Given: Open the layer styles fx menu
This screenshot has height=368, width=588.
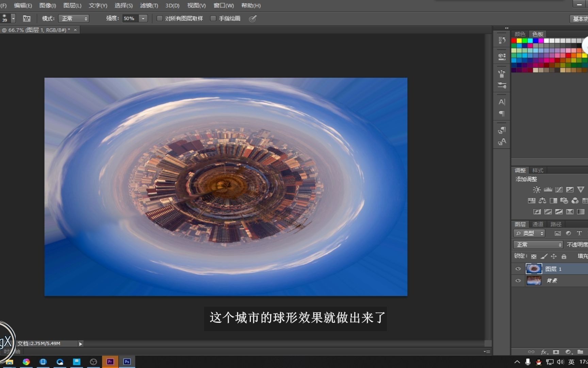Looking at the screenshot, I should tap(544, 352).
